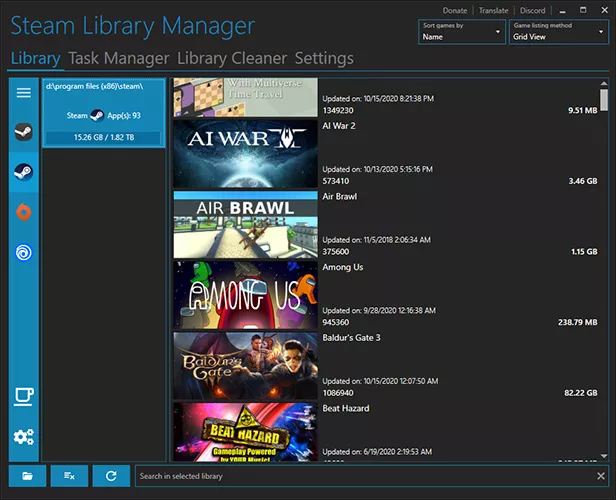616x500 pixels.
Task: Click Updated on: 9/28/2020 12:16:38 AM
Action: [x=379, y=311]
